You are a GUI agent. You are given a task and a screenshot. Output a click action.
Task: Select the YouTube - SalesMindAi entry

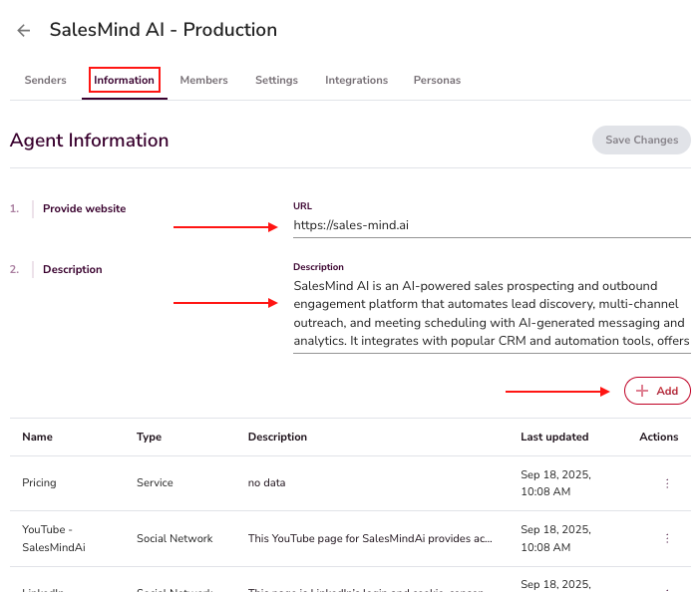click(x=56, y=538)
